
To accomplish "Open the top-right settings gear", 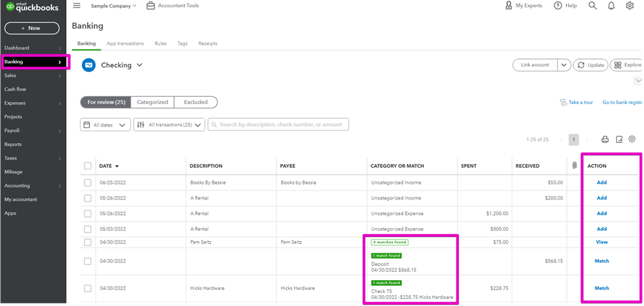I will (x=630, y=6).
